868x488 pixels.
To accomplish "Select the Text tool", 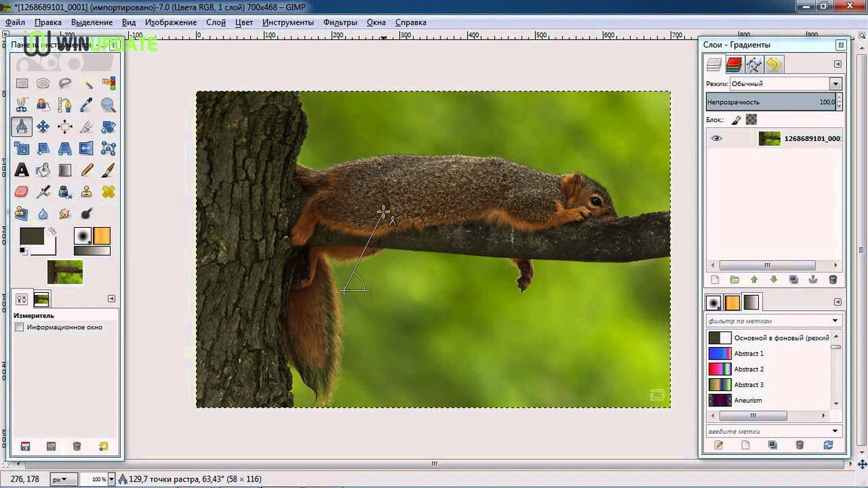I will [x=22, y=171].
